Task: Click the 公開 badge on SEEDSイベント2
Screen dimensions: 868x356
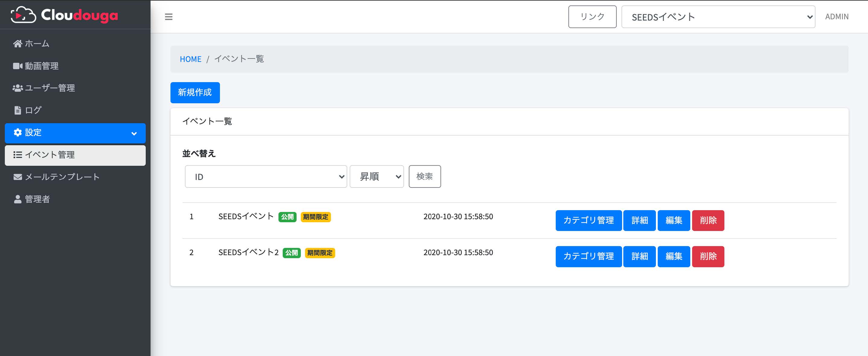Action: [x=291, y=253]
